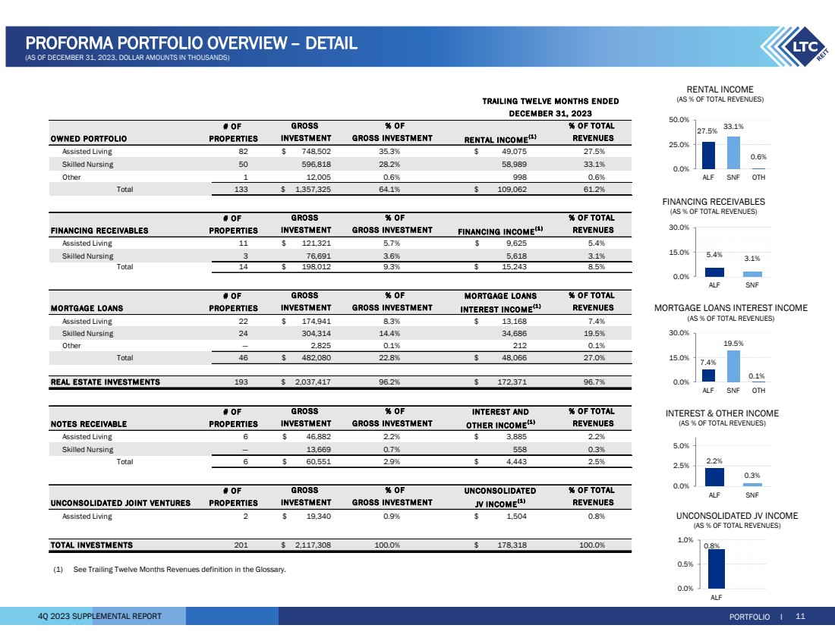Viewport: 835px width, 644px height.
Task: Click the 2,117,308 total gross investment value
Action: 310,545
